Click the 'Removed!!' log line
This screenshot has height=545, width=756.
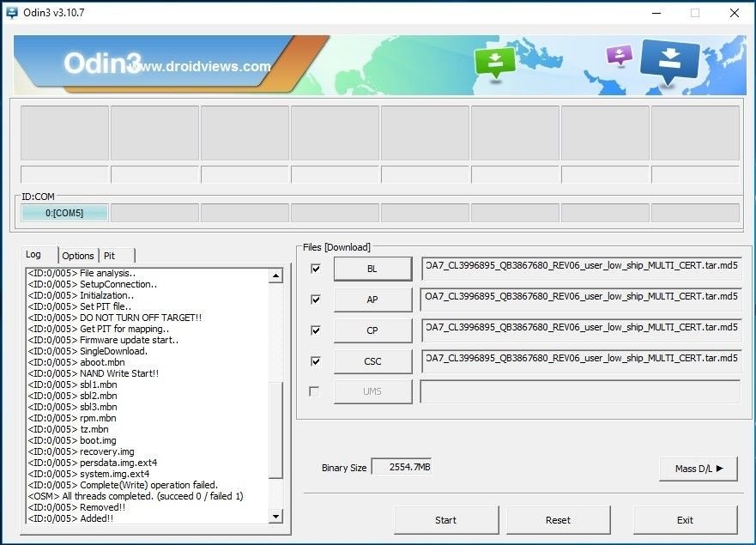pos(76,507)
